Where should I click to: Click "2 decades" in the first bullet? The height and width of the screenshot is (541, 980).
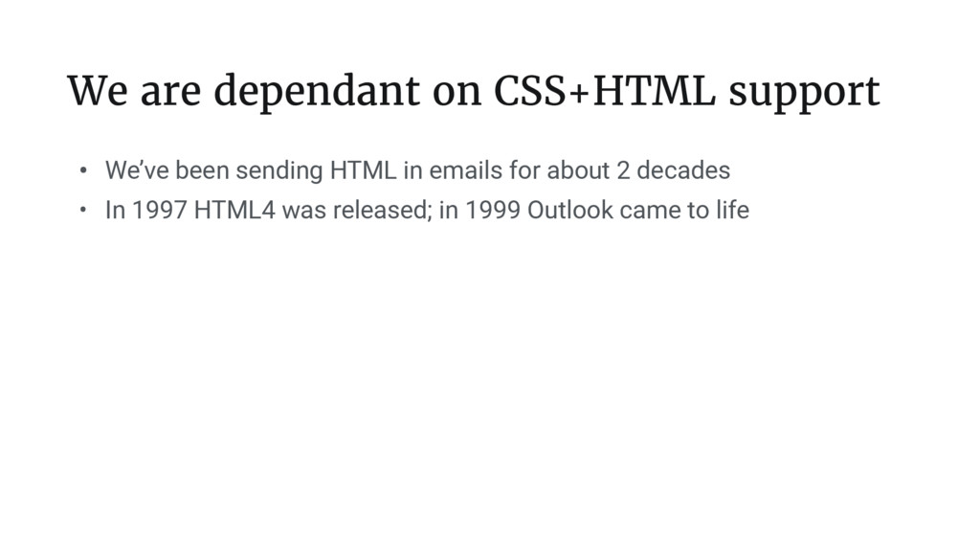tap(673, 170)
